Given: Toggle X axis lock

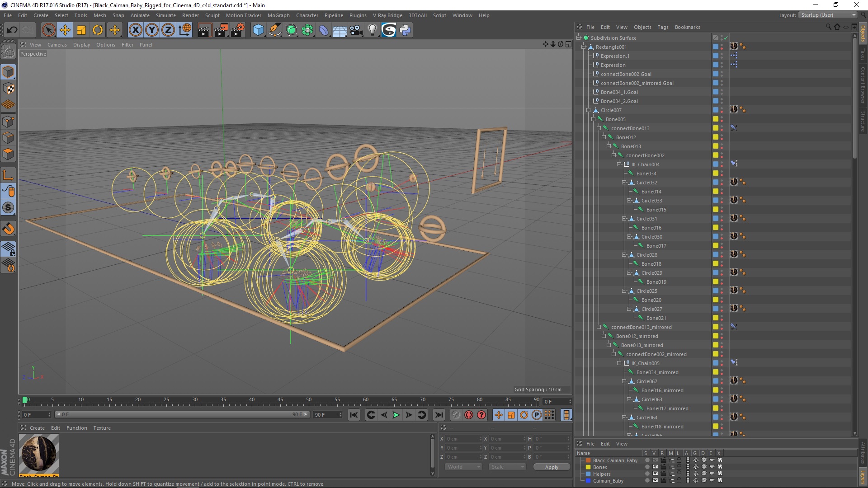Looking at the screenshot, I should [x=135, y=30].
